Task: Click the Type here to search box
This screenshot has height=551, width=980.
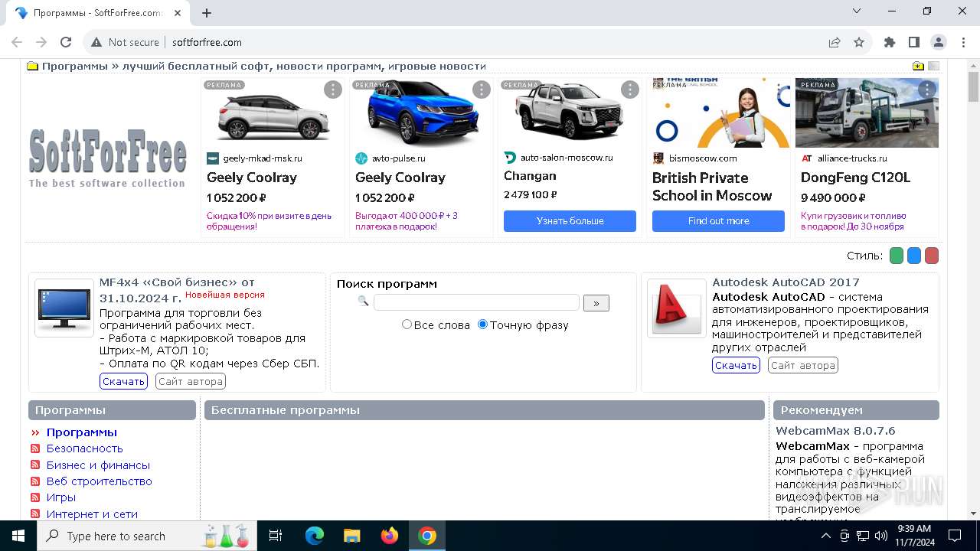Action: (x=145, y=536)
